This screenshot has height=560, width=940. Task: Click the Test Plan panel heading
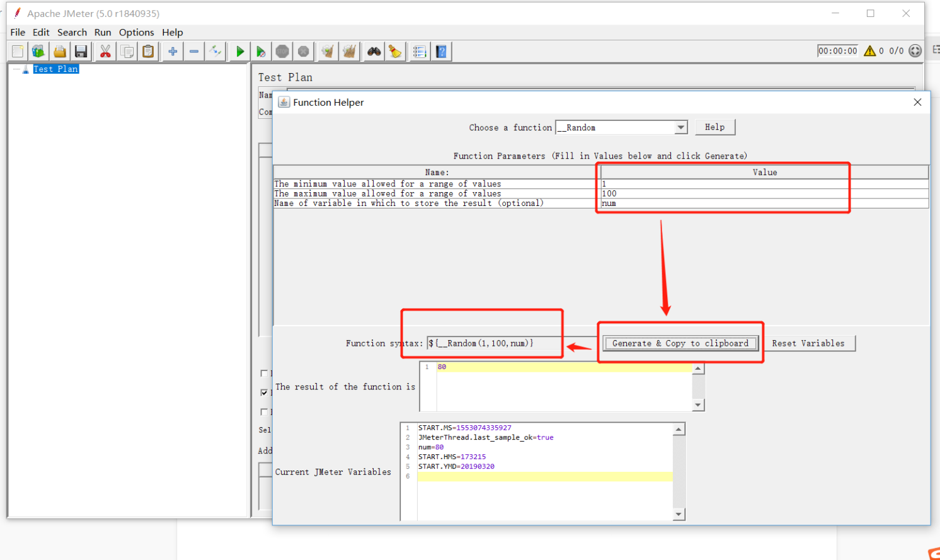tap(285, 77)
